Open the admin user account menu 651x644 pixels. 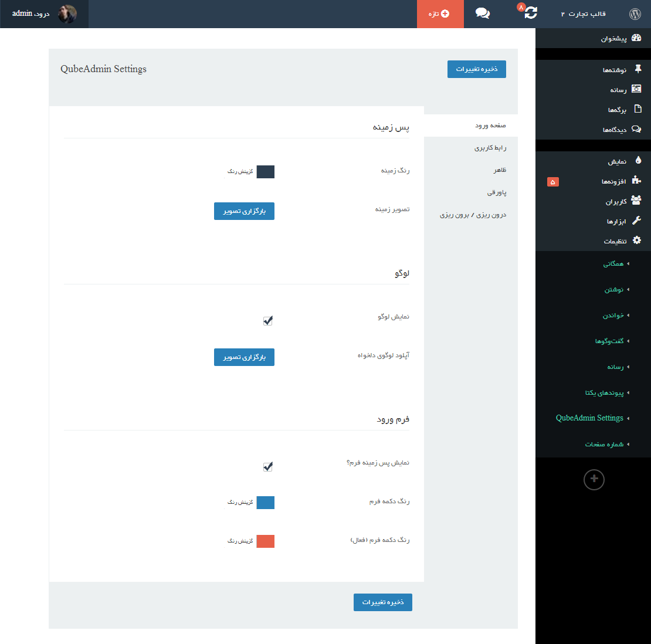point(45,13)
